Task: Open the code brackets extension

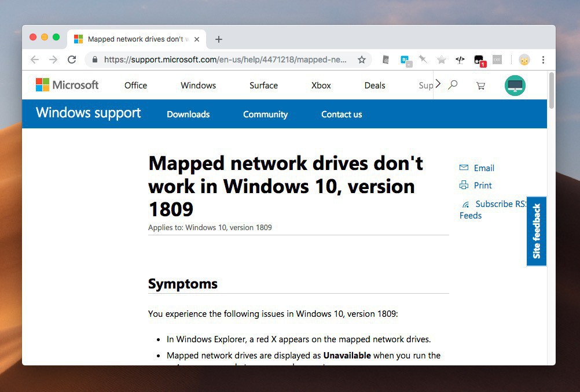Action: [x=460, y=60]
